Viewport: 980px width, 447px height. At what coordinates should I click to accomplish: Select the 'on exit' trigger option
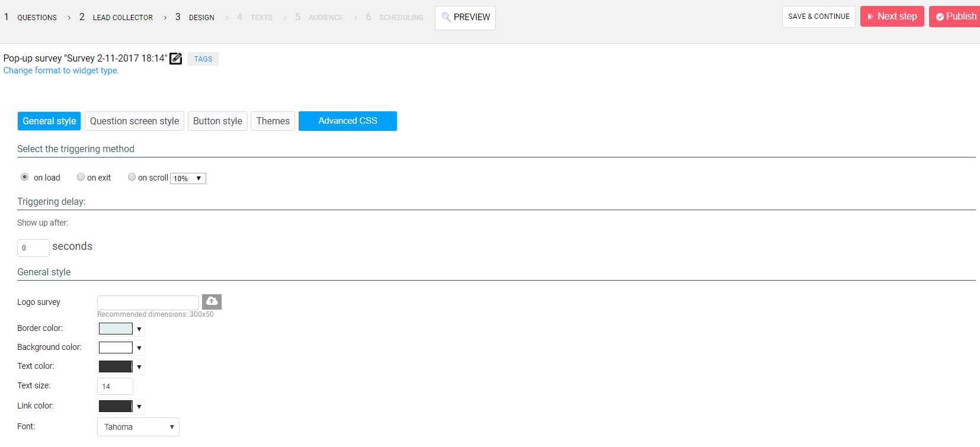(81, 177)
